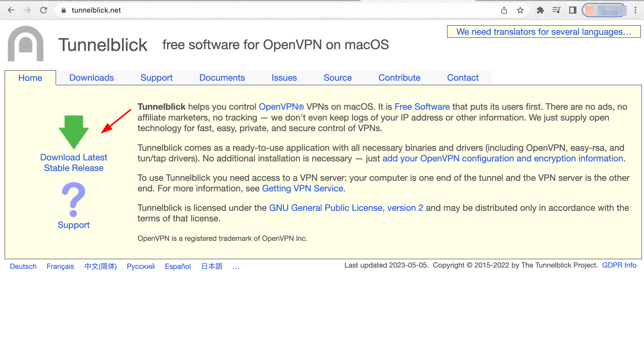Click the share page icon
This screenshot has width=644, height=345.
click(504, 10)
